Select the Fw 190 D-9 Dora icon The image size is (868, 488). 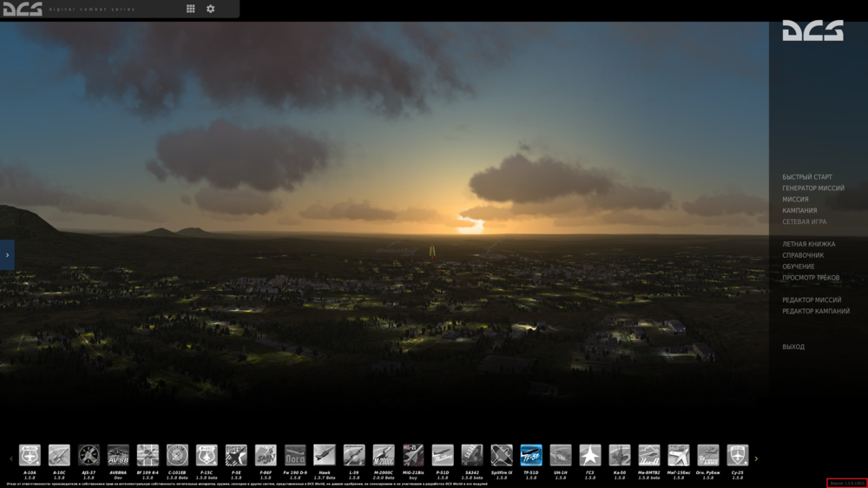click(295, 455)
